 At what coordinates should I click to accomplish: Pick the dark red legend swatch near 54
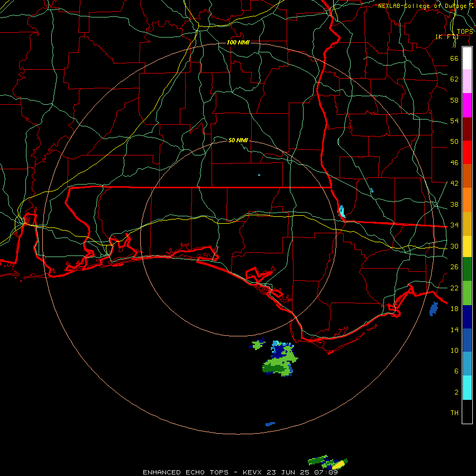pos(467,129)
